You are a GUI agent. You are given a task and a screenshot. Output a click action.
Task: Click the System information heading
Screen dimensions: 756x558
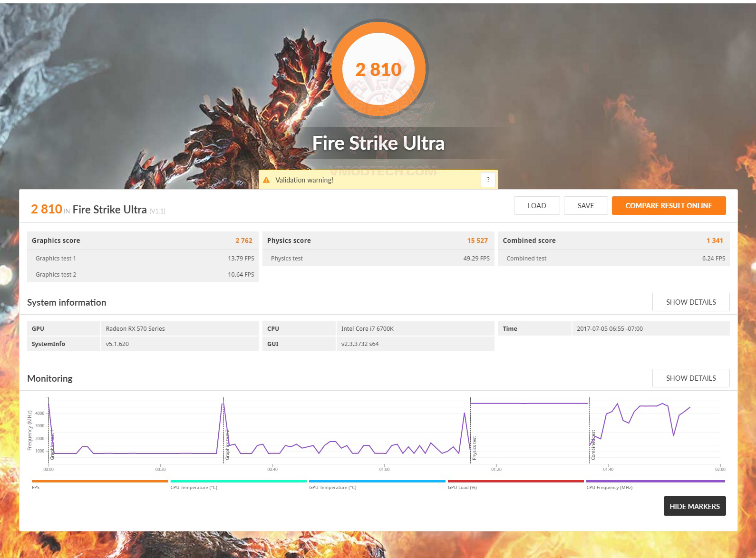[67, 303]
